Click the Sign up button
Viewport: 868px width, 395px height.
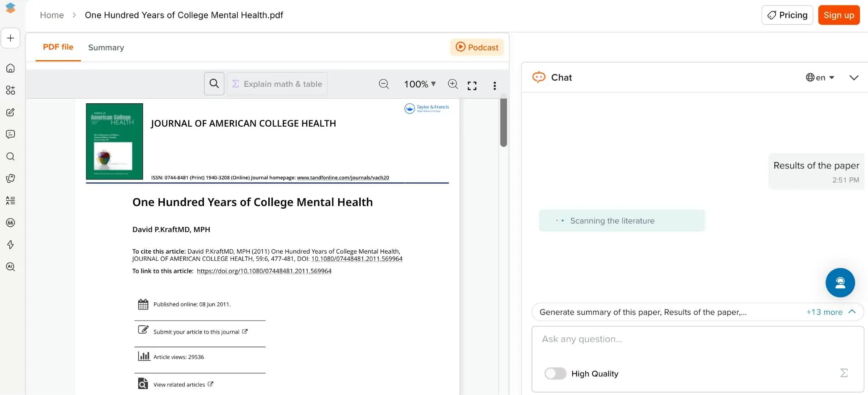838,15
